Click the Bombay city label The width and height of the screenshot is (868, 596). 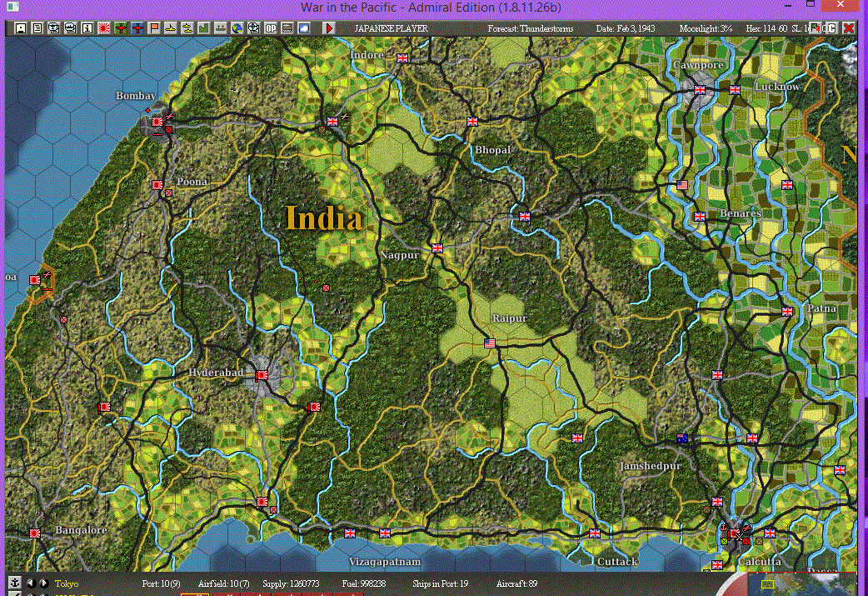coord(136,96)
